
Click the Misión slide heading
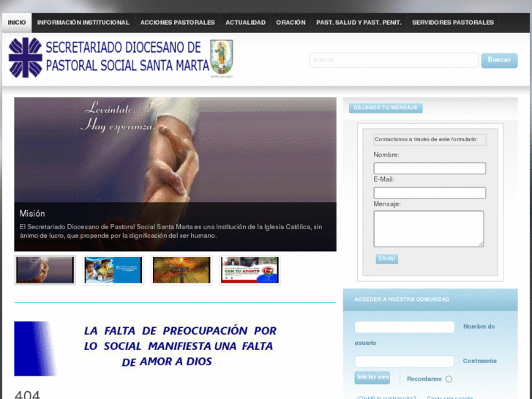pos(32,214)
